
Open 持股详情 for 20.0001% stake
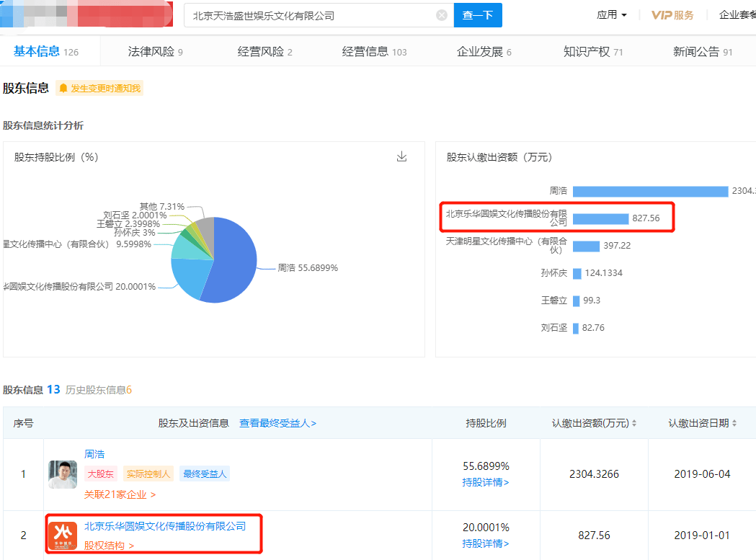coord(486,543)
